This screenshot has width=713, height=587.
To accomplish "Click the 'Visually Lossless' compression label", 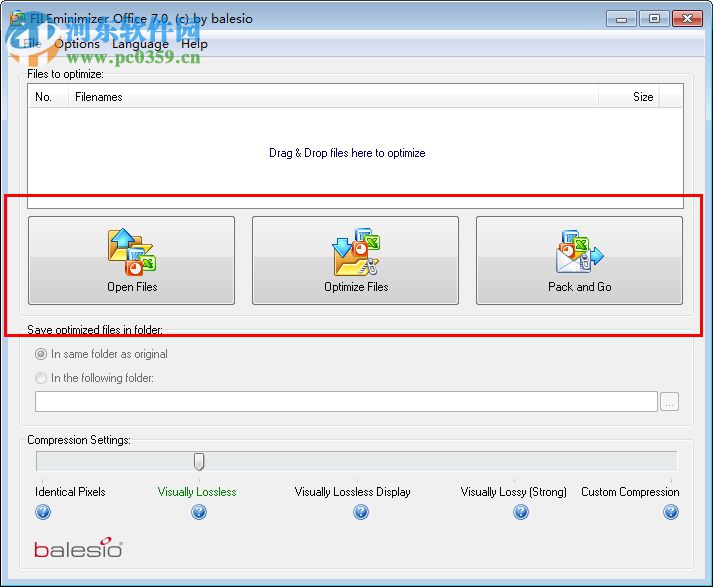I will click(197, 492).
